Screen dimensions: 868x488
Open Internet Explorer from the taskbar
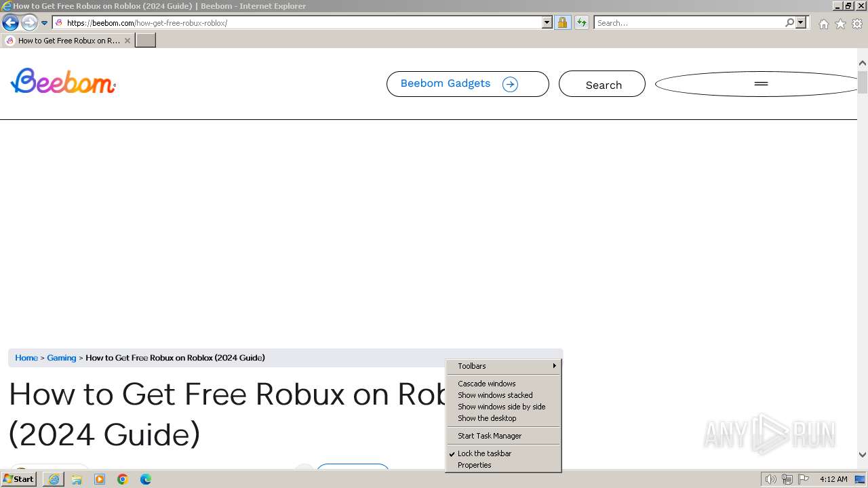pos(54,479)
